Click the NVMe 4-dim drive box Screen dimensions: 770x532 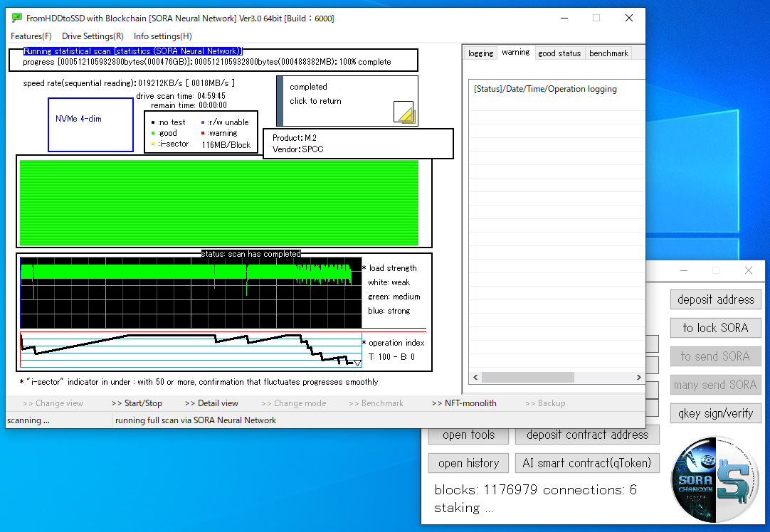point(91,124)
